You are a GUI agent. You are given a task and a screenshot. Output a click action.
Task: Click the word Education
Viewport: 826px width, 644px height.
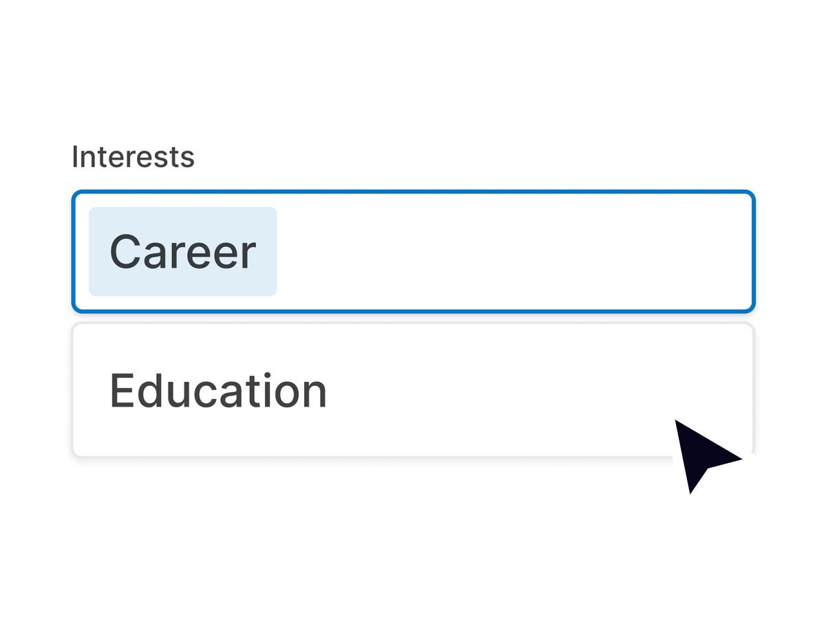click(218, 391)
